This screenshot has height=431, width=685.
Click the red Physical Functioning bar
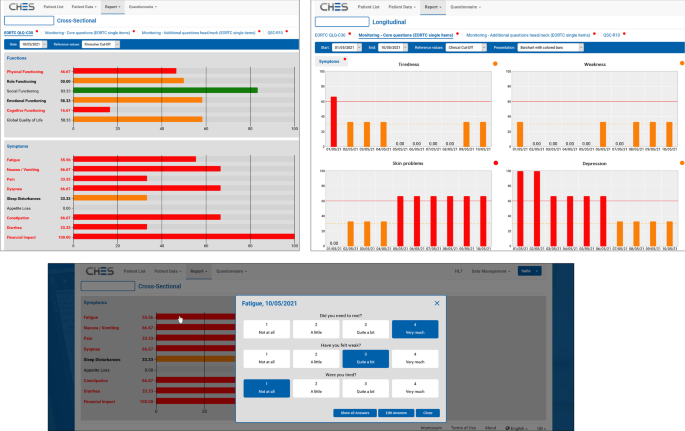125,71
